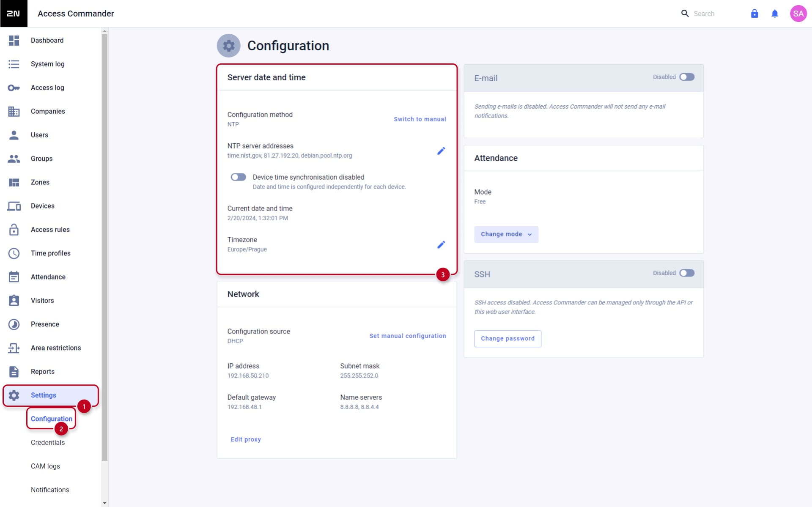Click the Reports document icon

click(14, 372)
